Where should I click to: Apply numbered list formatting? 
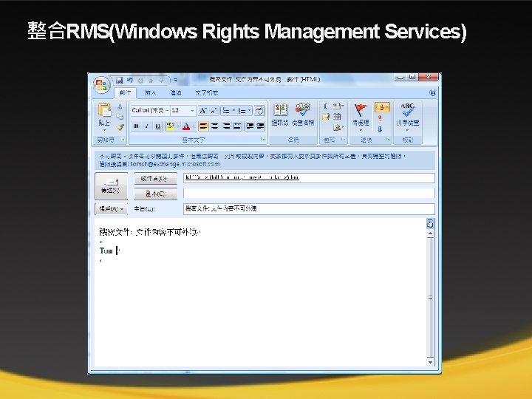tap(242, 110)
